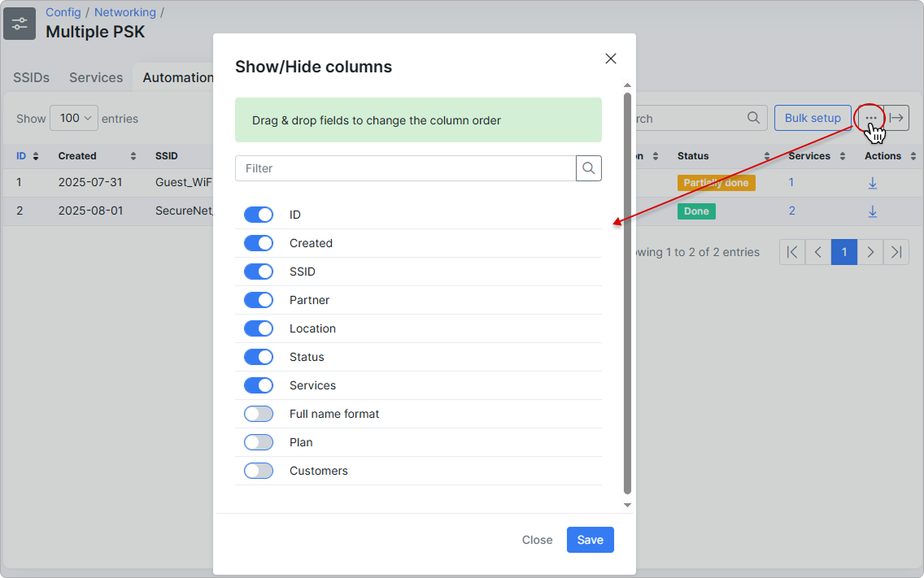This screenshot has width=924, height=578.
Task: Enable the Full name format toggle
Action: point(259,414)
